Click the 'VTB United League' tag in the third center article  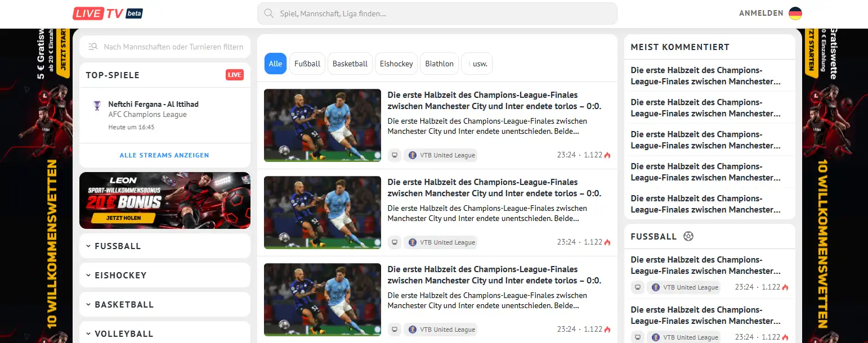441,330
